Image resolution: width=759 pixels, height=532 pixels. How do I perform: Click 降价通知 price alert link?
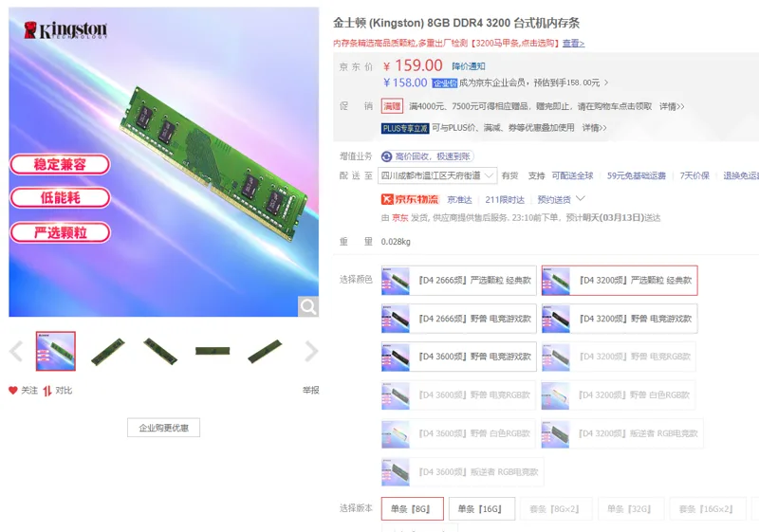[469, 66]
